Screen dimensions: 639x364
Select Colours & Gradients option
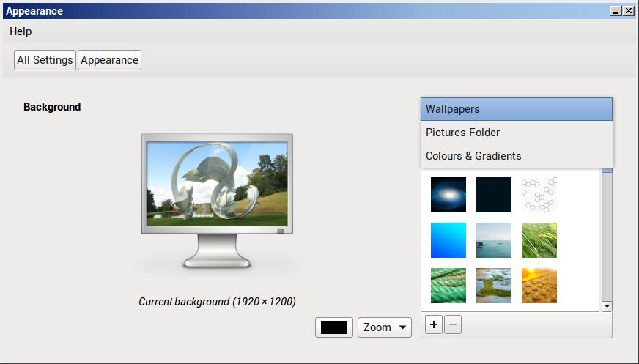tap(516, 156)
